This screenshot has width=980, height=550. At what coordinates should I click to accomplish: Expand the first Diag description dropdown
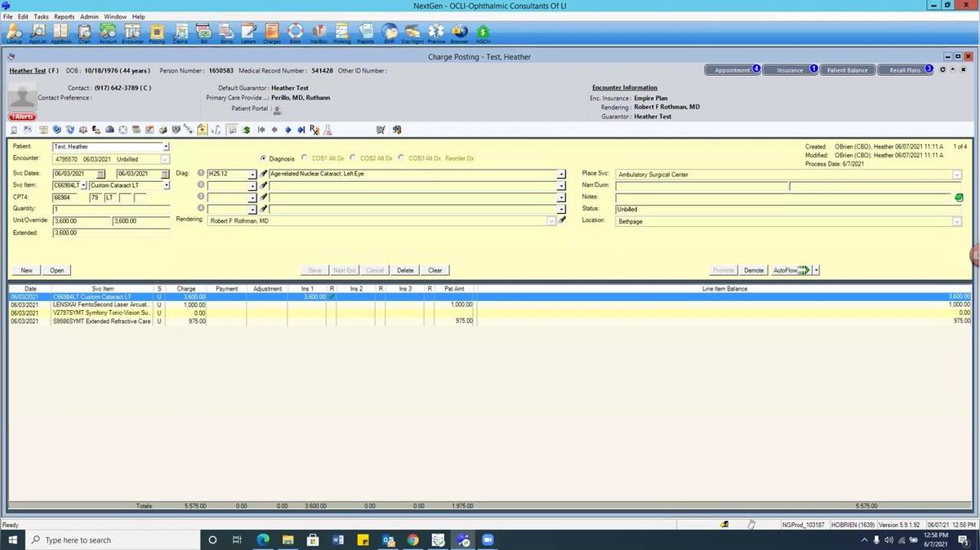point(561,174)
